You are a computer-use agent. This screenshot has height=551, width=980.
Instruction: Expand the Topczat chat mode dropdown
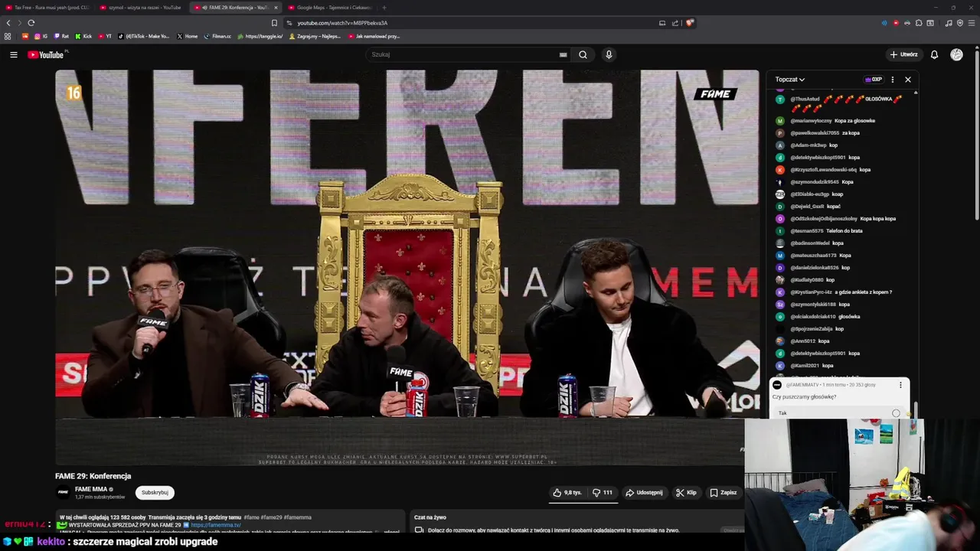tap(789, 80)
